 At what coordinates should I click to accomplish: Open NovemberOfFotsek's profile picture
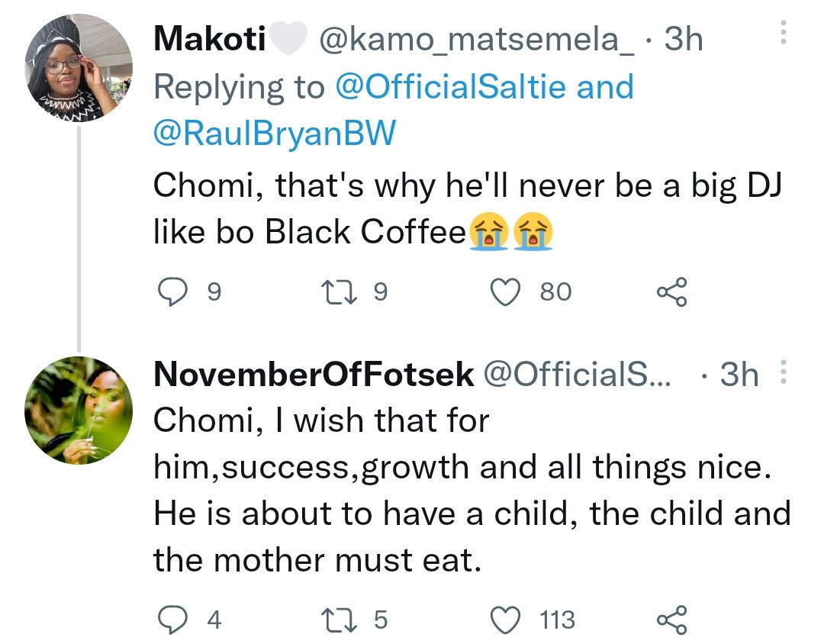click(x=79, y=410)
